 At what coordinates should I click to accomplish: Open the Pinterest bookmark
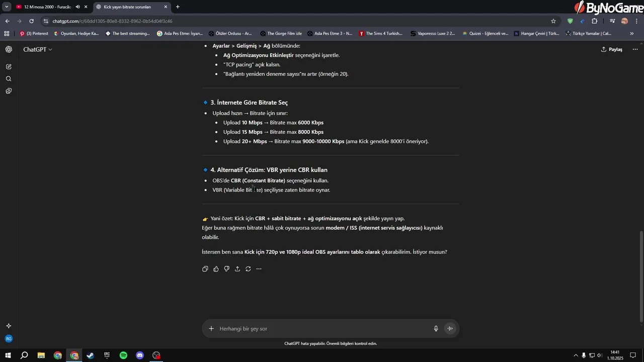34,33
